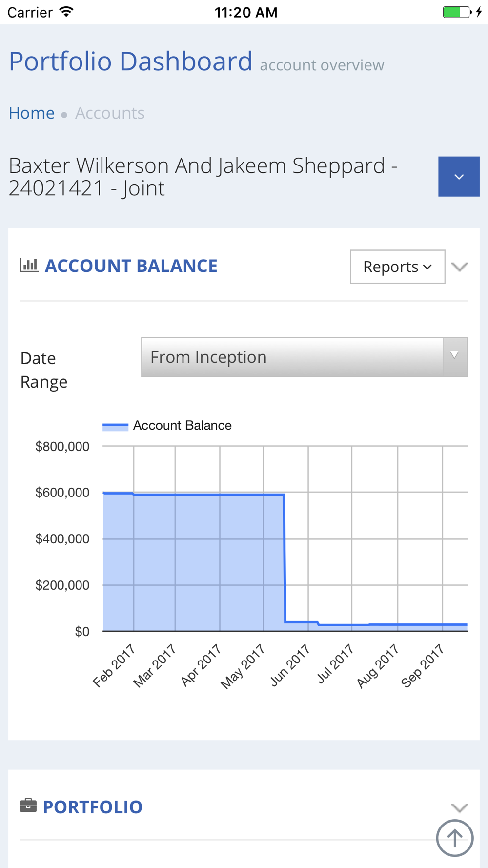Click the scroll-to-top arrow icon
This screenshot has height=868, width=488.
point(454,838)
